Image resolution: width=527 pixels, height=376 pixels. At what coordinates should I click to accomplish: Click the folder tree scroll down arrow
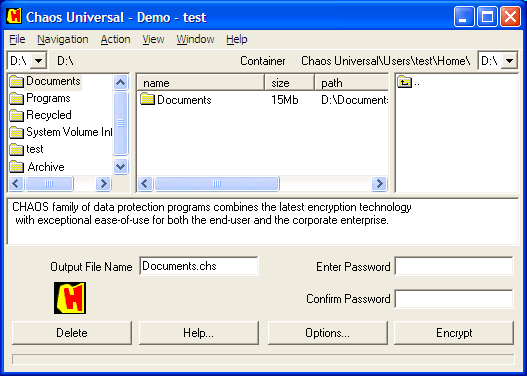120,166
